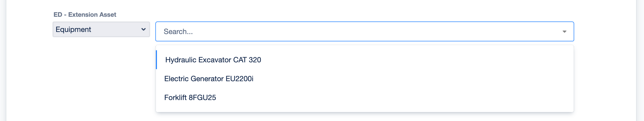Click the word Equipment in the select box
Viewport: 644px width, 121px height.
click(73, 30)
